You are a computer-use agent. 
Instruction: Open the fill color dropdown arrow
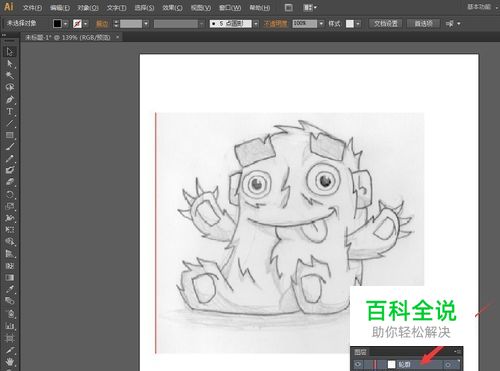pos(66,24)
